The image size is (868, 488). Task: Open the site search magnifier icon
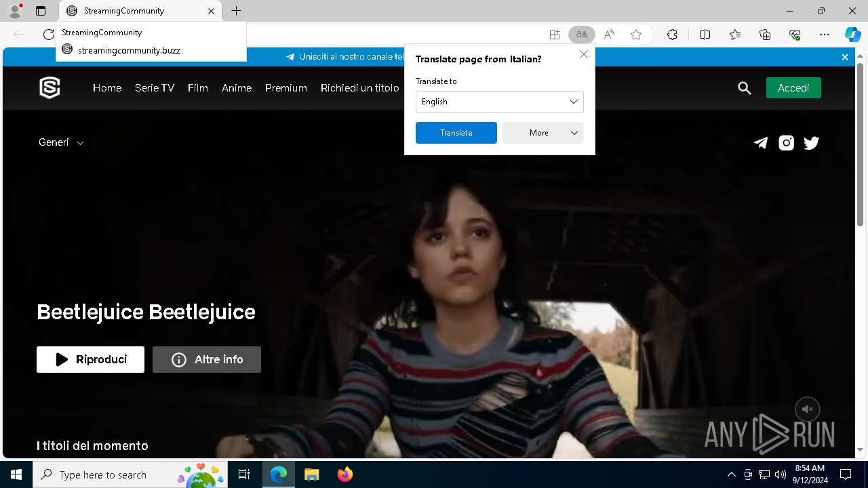tap(745, 88)
